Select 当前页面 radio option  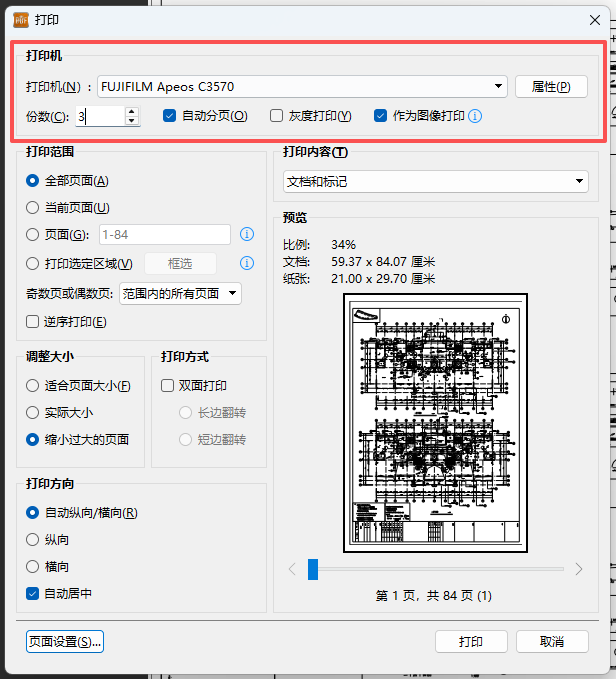[33, 207]
